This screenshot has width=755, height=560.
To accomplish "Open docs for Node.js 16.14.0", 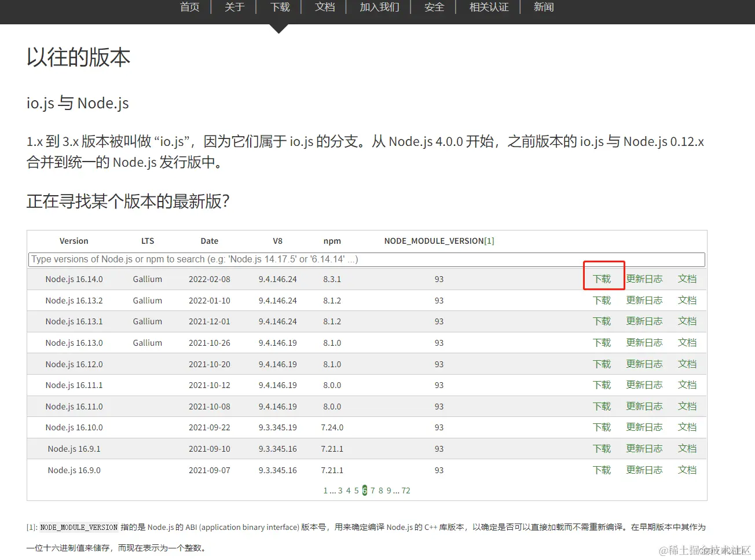I will coord(687,279).
